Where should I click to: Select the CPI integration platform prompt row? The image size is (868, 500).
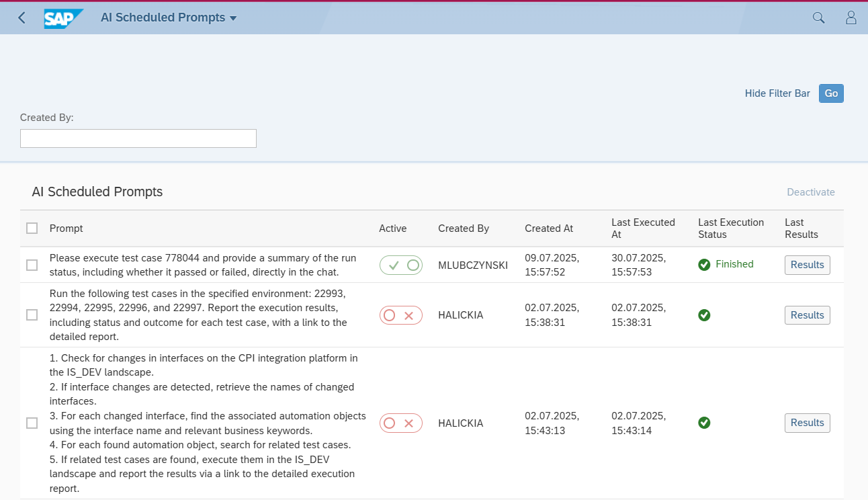pyautogui.click(x=32, y=423)
